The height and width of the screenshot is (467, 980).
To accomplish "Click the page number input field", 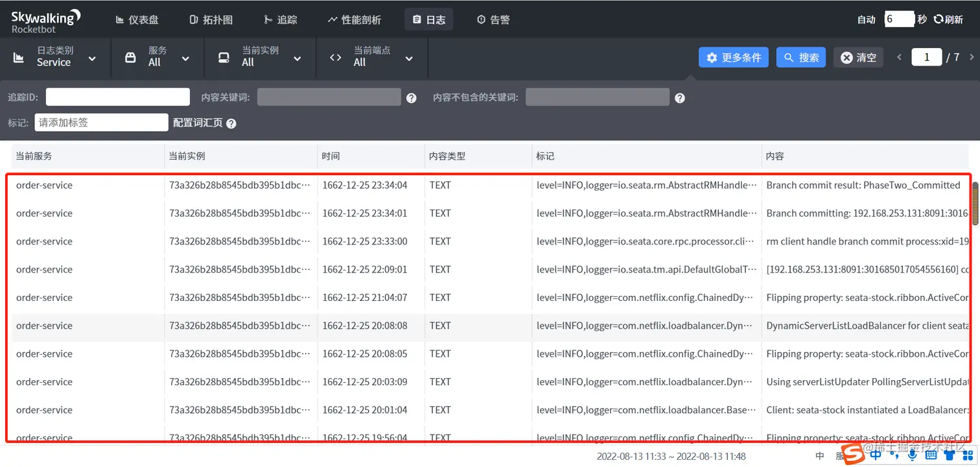I will pos(927,57).
